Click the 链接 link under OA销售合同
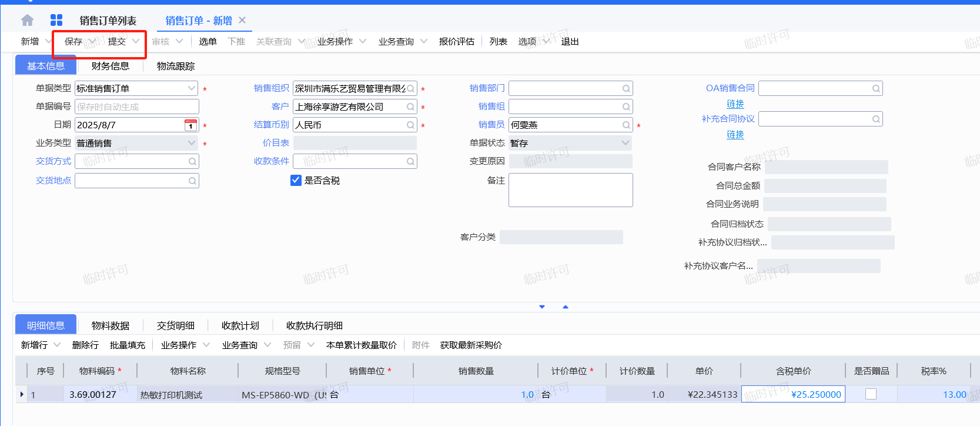980x426 pixels. pyautogui.click(x=735, y=104)
